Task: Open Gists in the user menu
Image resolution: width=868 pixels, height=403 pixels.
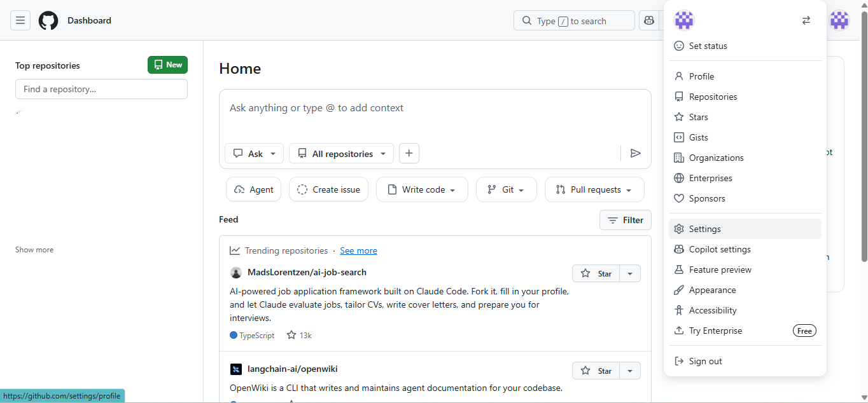Action: pyautogui.click(x=745, y=137)
